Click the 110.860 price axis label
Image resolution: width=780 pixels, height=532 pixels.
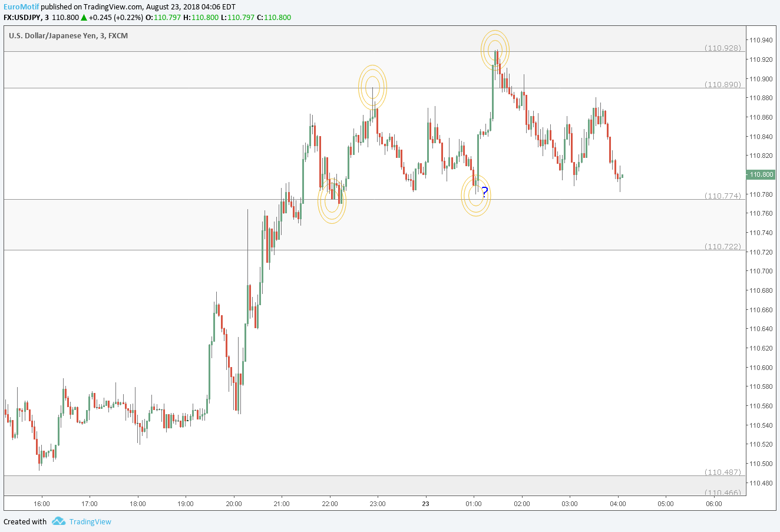761,117
